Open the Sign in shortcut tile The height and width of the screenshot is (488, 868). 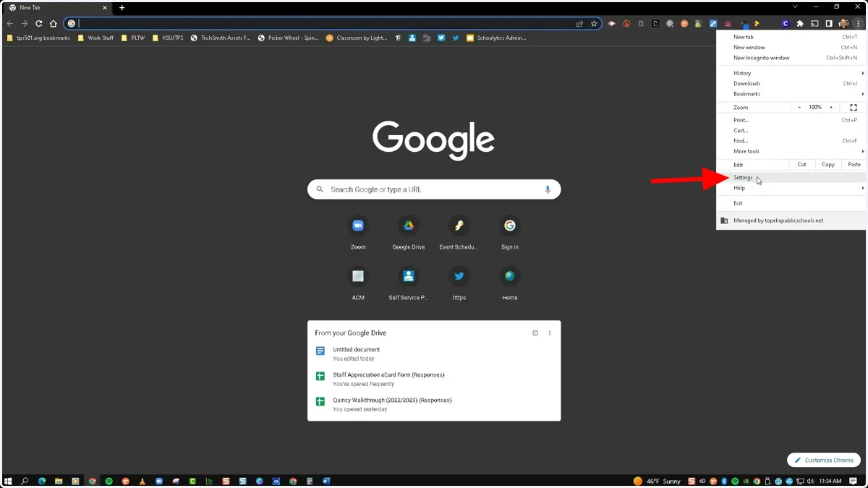[510, 233]
